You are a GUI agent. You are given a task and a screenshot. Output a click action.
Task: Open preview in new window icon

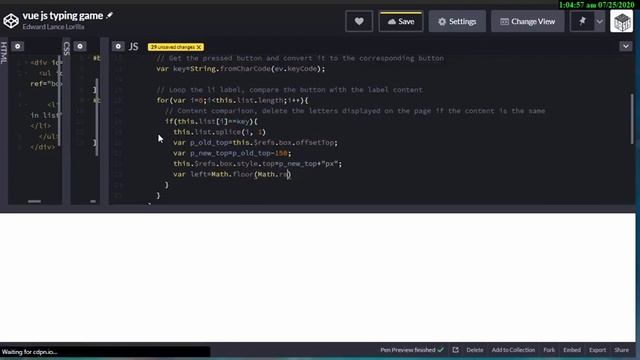click(456, 350)
